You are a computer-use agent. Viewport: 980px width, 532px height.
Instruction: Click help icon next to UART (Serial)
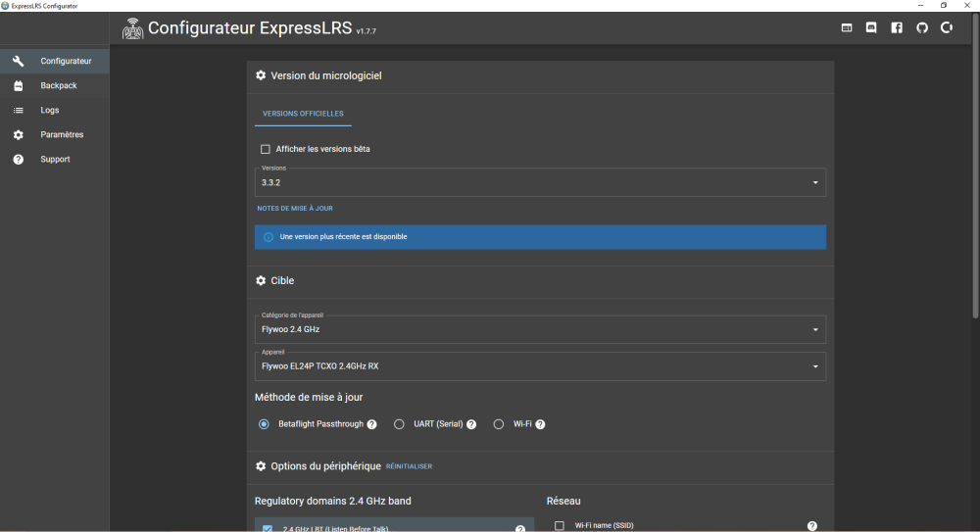point(471,424)
